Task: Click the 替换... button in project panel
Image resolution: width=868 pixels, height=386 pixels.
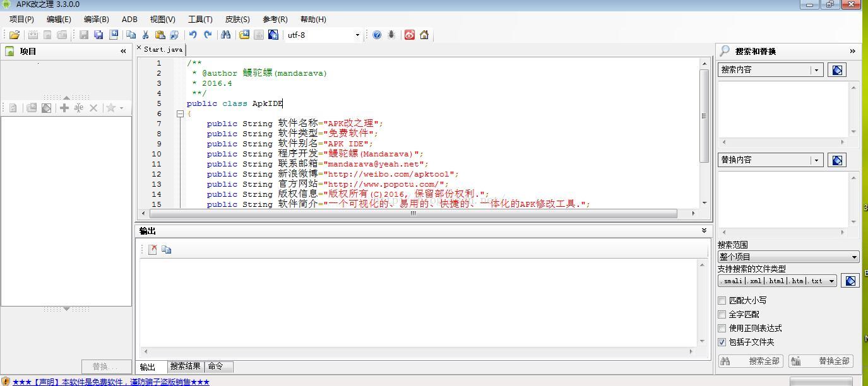Action: (x=106, y=366)
